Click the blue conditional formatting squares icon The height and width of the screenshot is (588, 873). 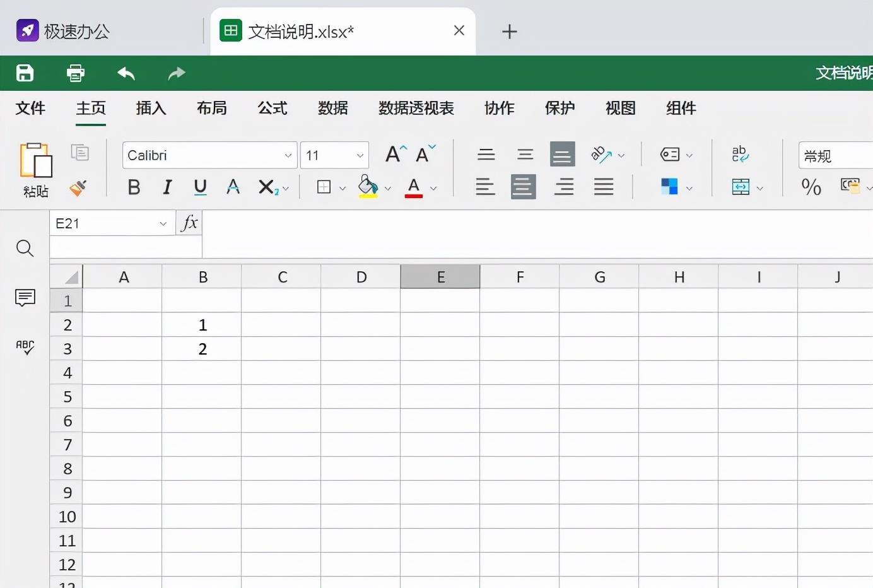tap(669, 186)
